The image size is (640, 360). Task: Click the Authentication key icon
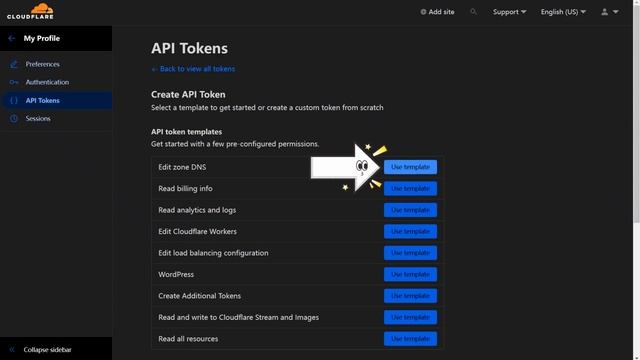(13, 82)
